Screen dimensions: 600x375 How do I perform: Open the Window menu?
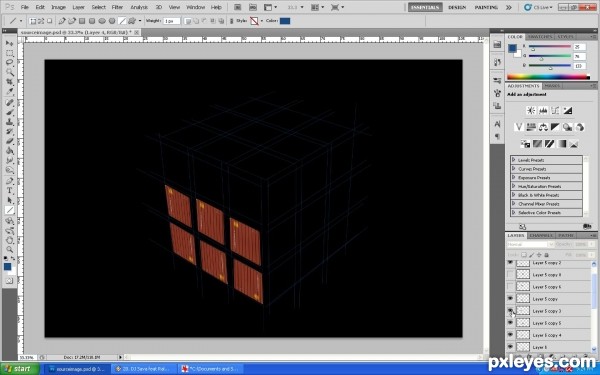click(x=196, y=7)
